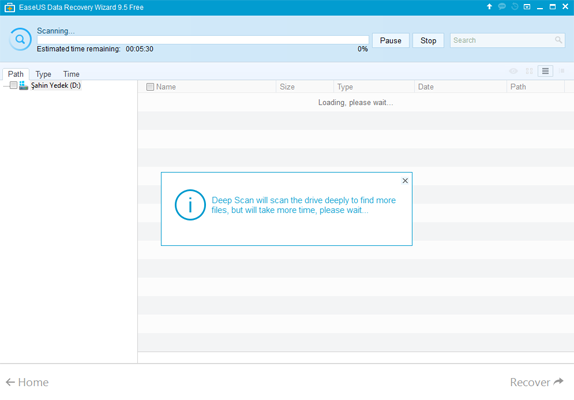The width and height of the screenshot is (574, 400).
Task: Click the scanning magnifier circle icon
Action: click(20, 39)
